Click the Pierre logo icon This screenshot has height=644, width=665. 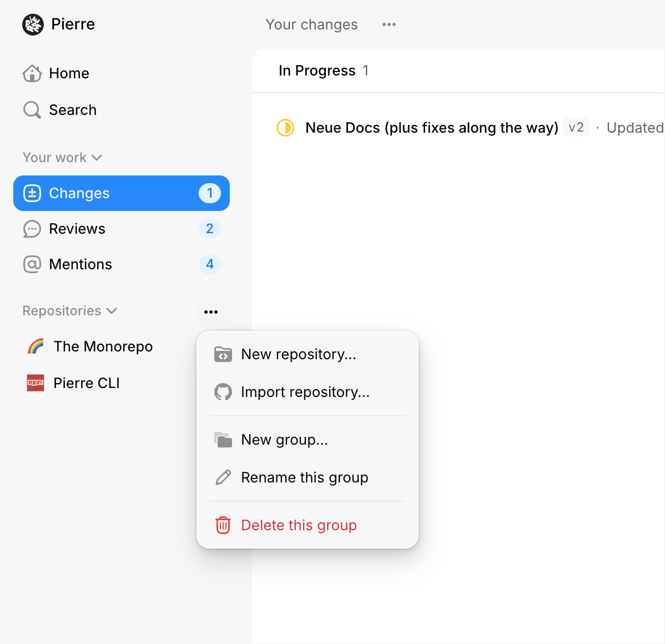[33, 24]
